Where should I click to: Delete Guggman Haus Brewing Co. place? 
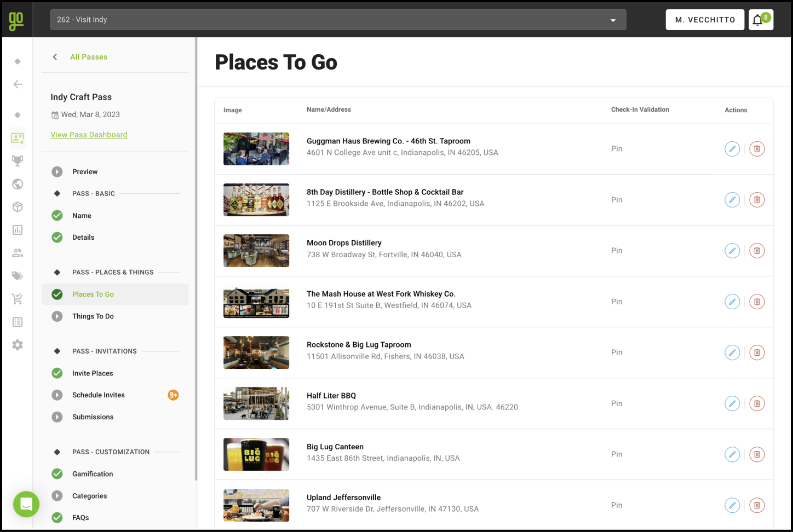click(x=757, y=149)
